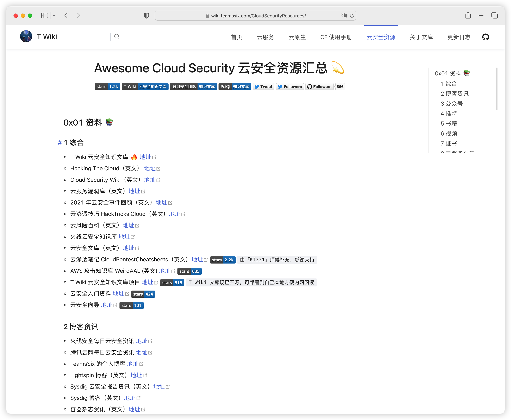The height and width of the screenshot is (420, 511).
Task: Switch to the CF 使用手册 nav item
Action: [x=336, y=37]
